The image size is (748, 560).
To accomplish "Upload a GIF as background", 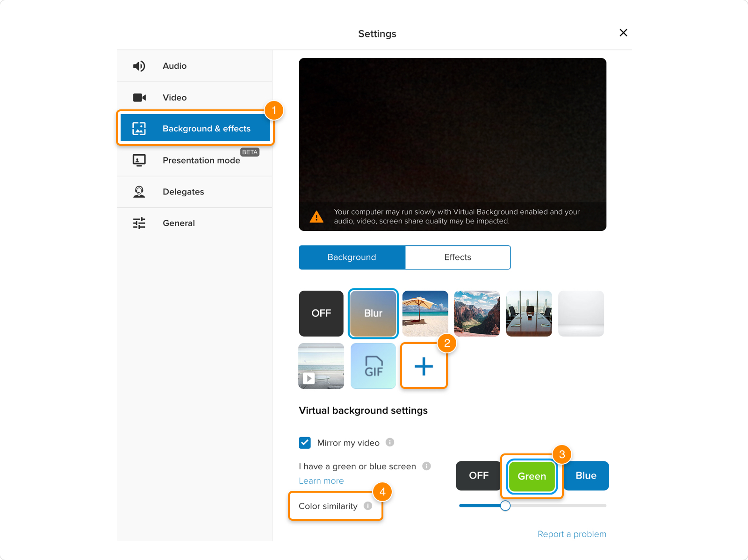I will point(373,366).
